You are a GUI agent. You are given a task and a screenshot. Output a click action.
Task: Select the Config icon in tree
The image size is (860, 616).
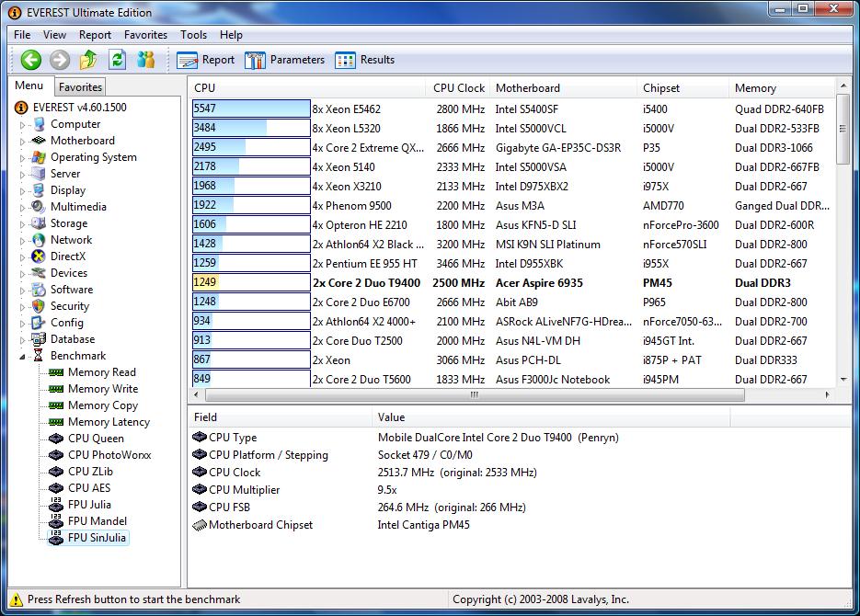pos(39,323)
